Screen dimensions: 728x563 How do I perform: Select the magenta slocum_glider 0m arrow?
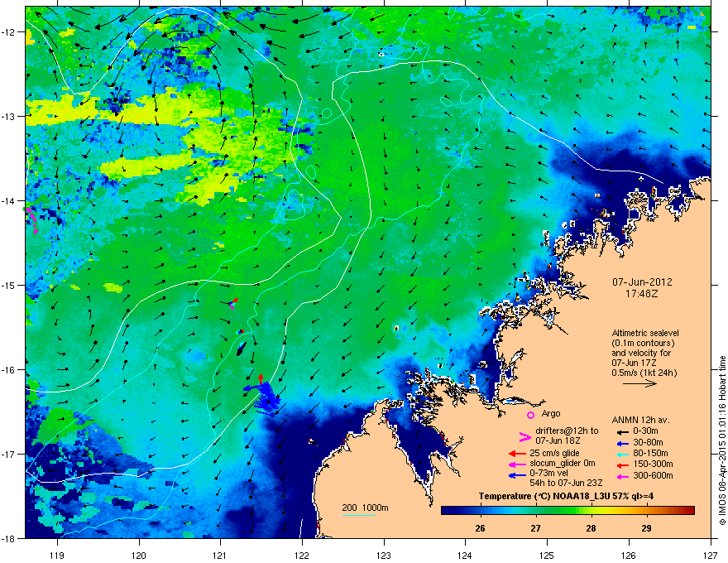tap(517, 464)
